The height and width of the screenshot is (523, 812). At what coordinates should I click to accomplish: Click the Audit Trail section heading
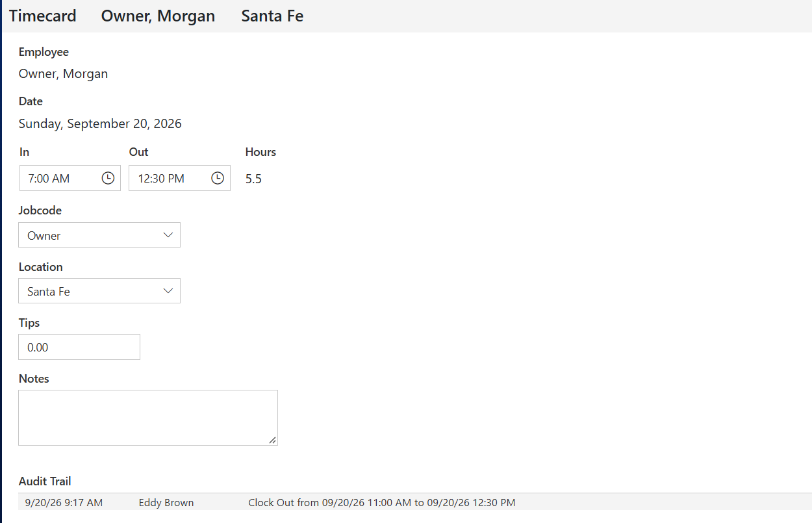click(45, 481)
